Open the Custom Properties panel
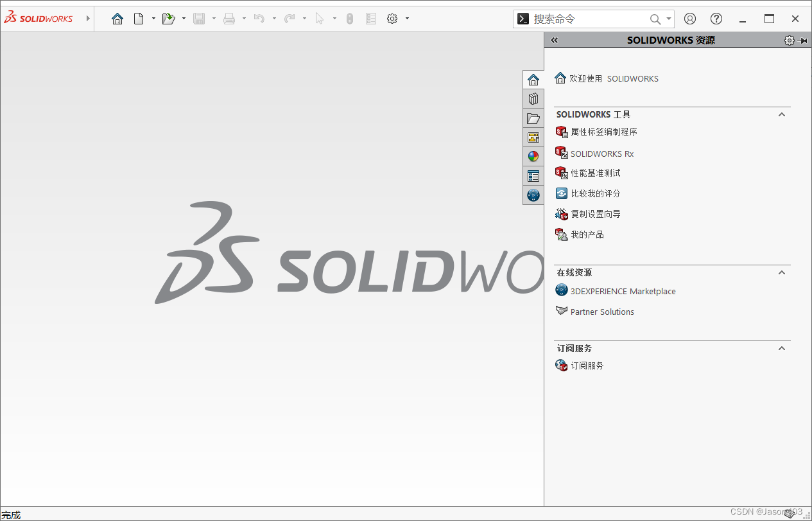Screen dimensions: 812x521 [x=533, y=175]
